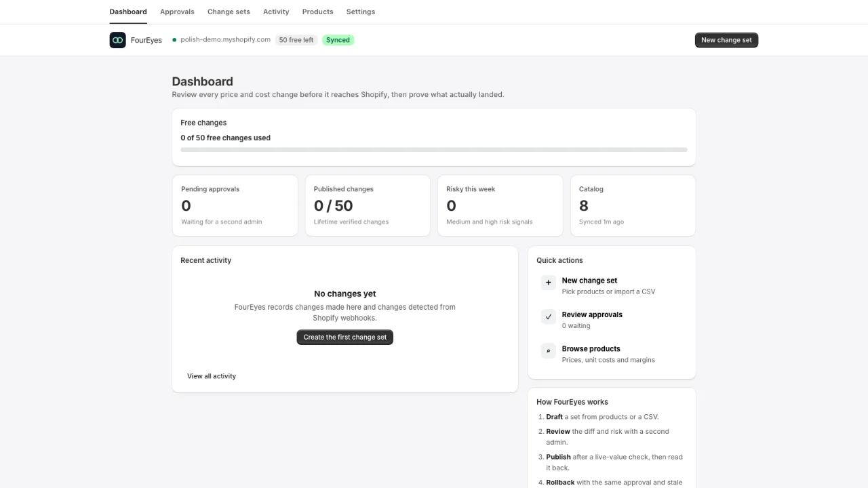This screenshot has height=488, width=868.
Task: Open the Pending approvals card
Action: click(x=235, y=205)
